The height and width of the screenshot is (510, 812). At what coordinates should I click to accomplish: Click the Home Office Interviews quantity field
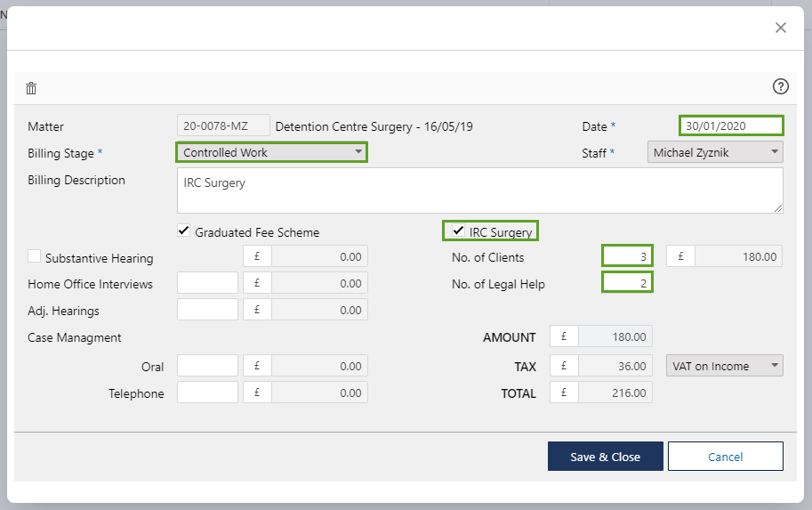coord(207,283)
